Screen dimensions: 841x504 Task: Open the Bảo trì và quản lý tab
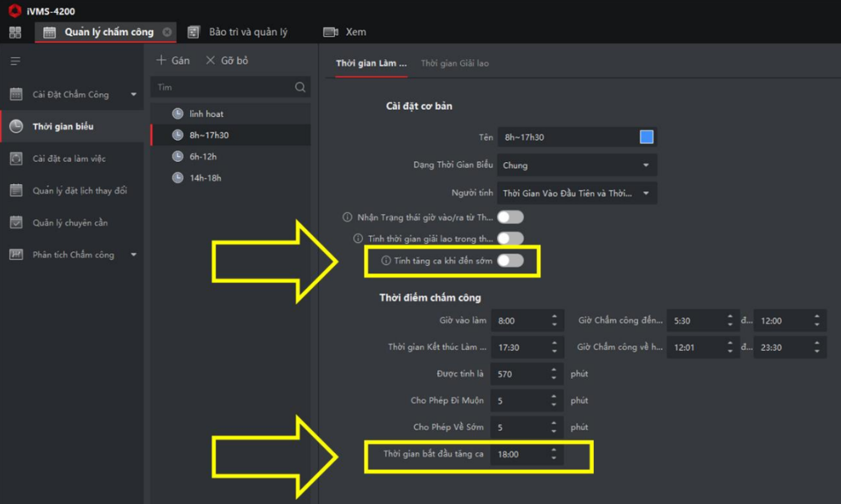click(x=247, y=32)
